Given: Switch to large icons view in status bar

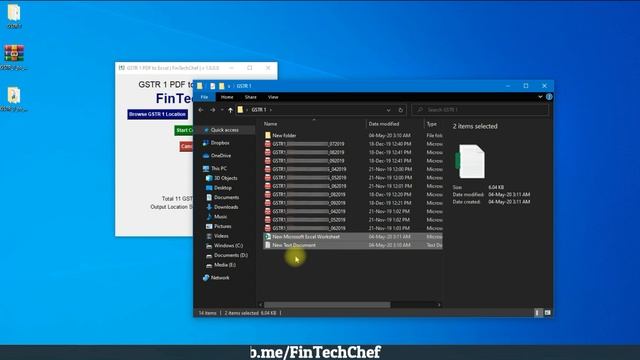Looking at the screenshot, I should pyautogui.click(x=547, y=313).
